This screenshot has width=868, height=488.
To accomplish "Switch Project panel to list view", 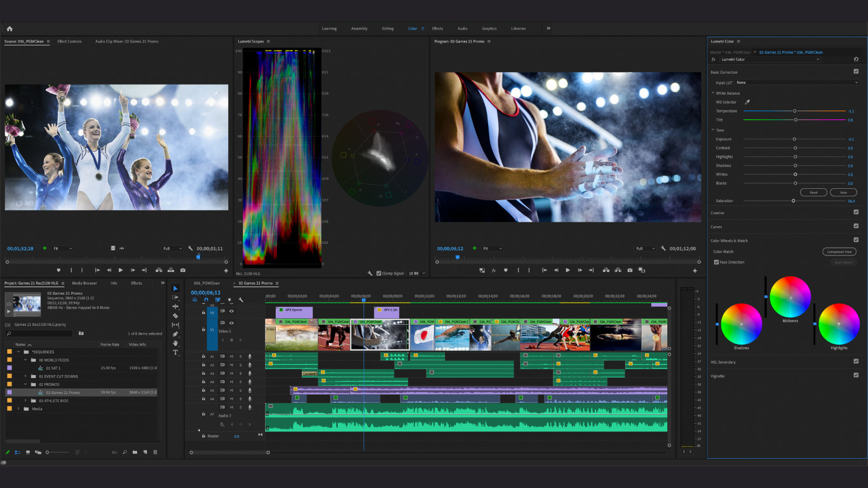I will click(18, 452).
